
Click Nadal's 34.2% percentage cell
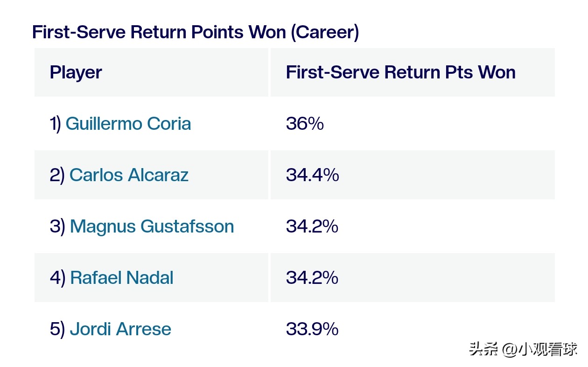point(312,278)
